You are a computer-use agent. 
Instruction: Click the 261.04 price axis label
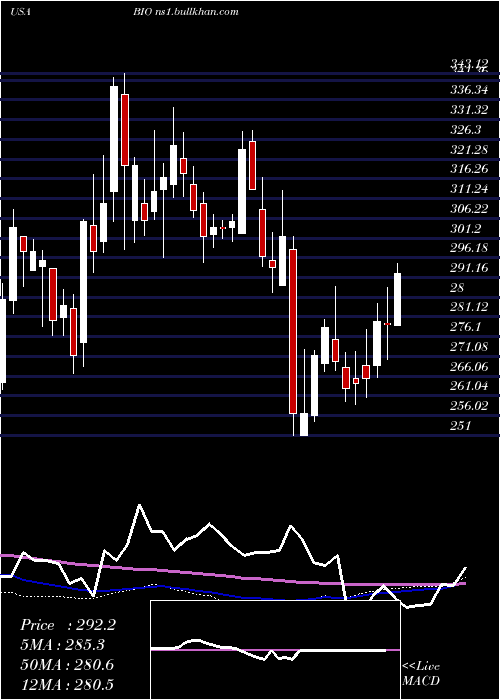469,386
